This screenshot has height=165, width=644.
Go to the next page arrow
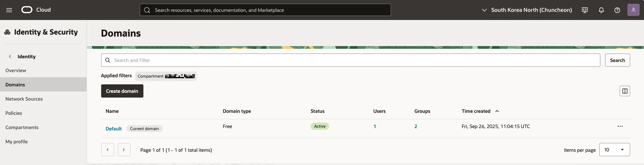[x=124, y=150]
